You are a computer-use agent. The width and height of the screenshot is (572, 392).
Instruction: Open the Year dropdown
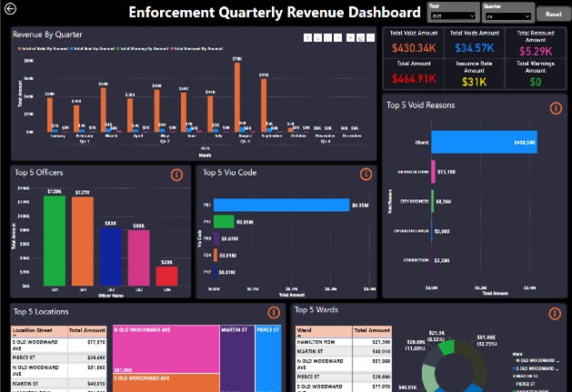tap(453, 15)
